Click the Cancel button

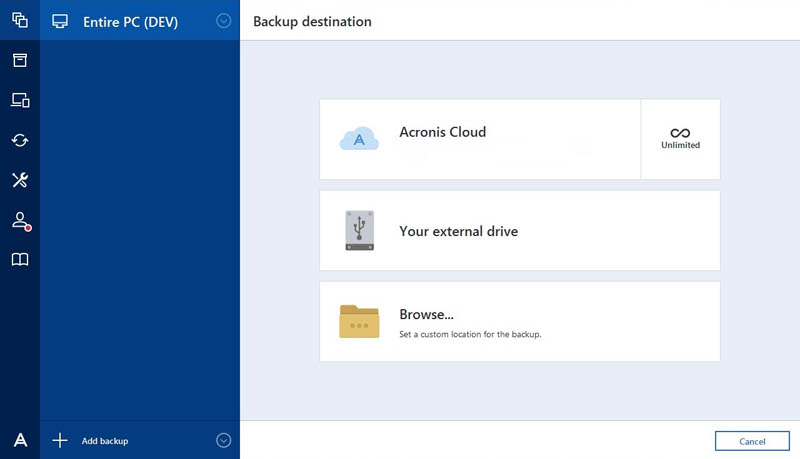(x=752, y=441)
